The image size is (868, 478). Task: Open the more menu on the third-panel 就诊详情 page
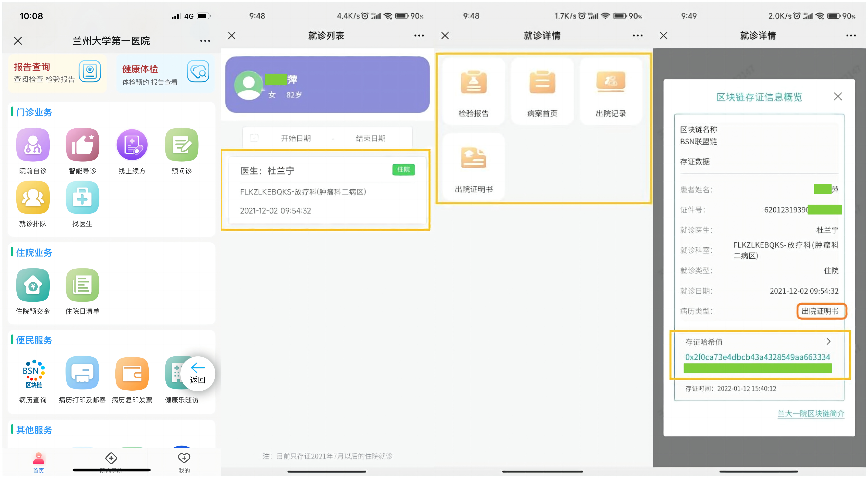pos(638,35)
